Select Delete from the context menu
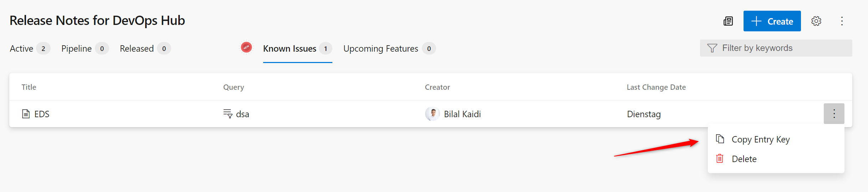868x192 pixels. [x=744, y=159]
